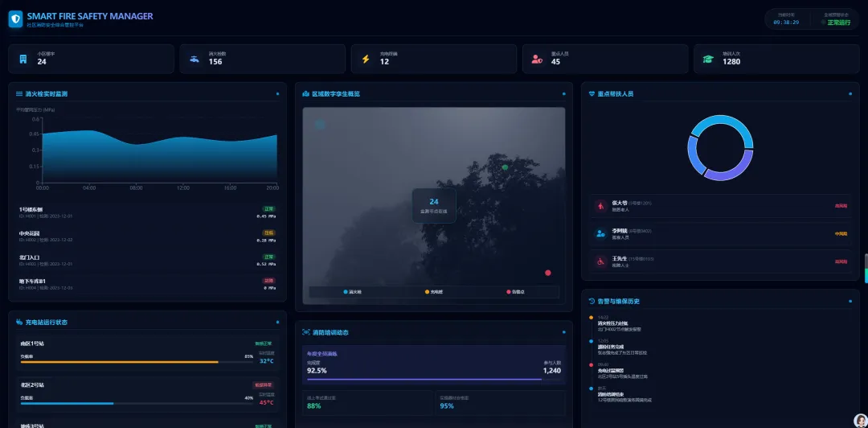Image resolution: width=868 pixels, height=428 pixels.
Task: Click the donut chart in 重点帮扶人员
Action: coord(720,147)
